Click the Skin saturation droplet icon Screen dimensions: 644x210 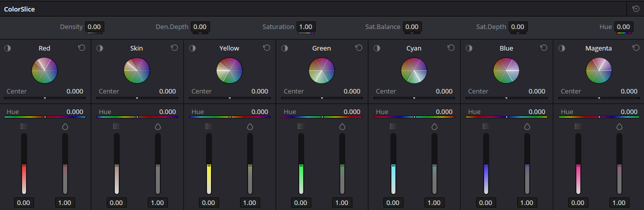click(x=158, y=126)
